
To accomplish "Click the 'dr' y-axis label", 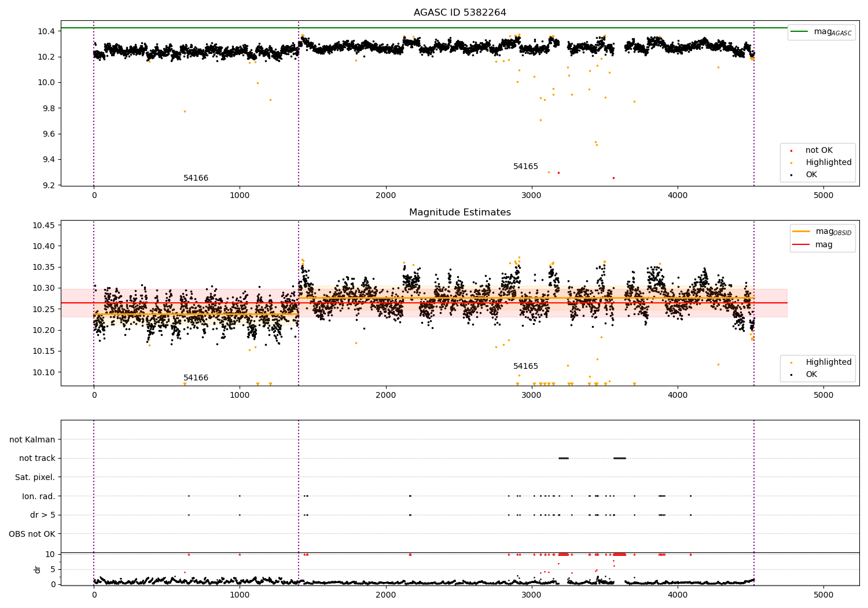I will (38, 569).
